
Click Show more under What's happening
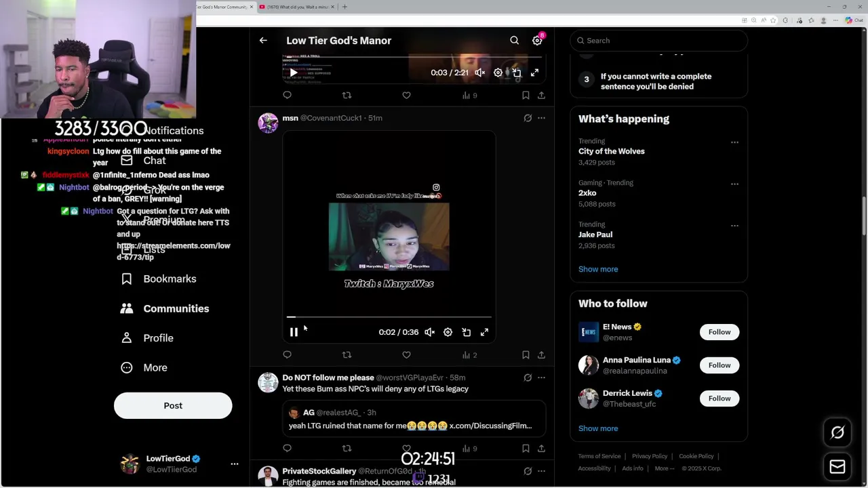[598, 269]
